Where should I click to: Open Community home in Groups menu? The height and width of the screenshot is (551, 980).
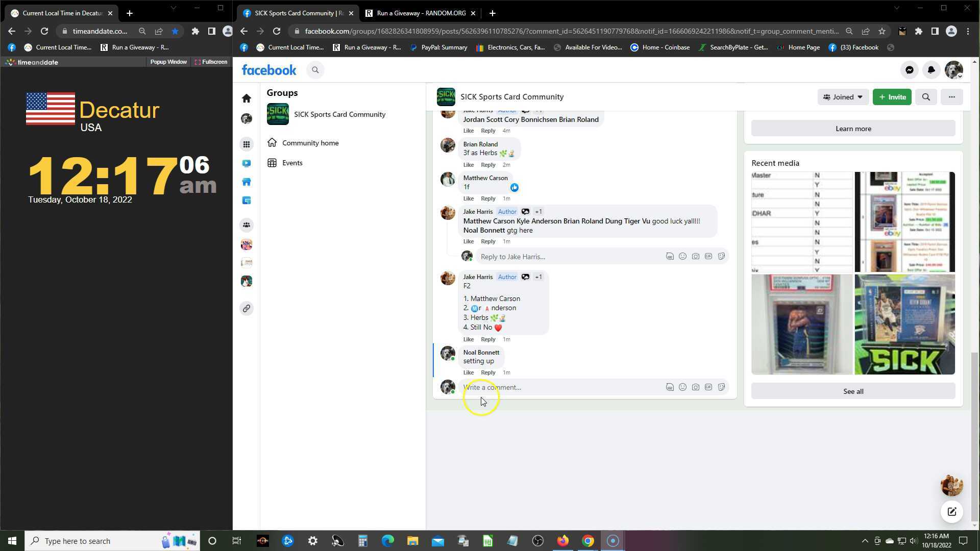(x=310, y=143)
